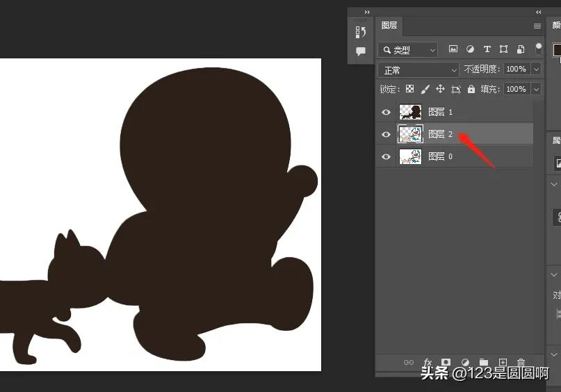Create a new adjustment layer
561x392 pixels.
[x=465, y=363]
